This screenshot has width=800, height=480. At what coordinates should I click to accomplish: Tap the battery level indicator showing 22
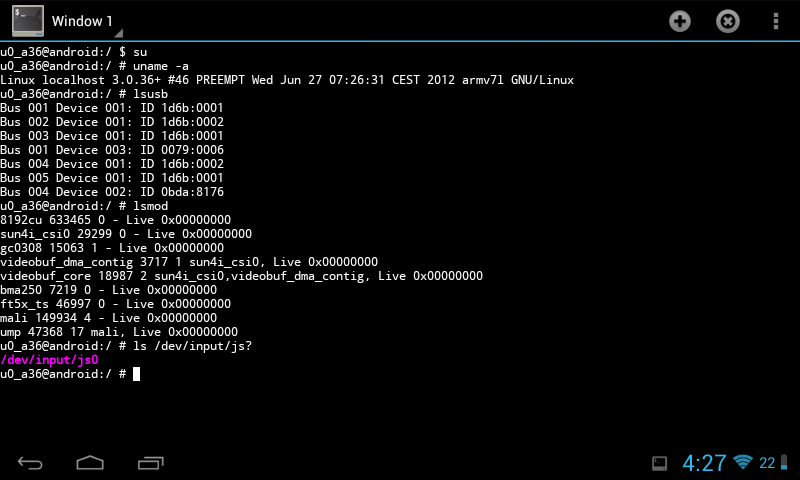pos(772,463)
